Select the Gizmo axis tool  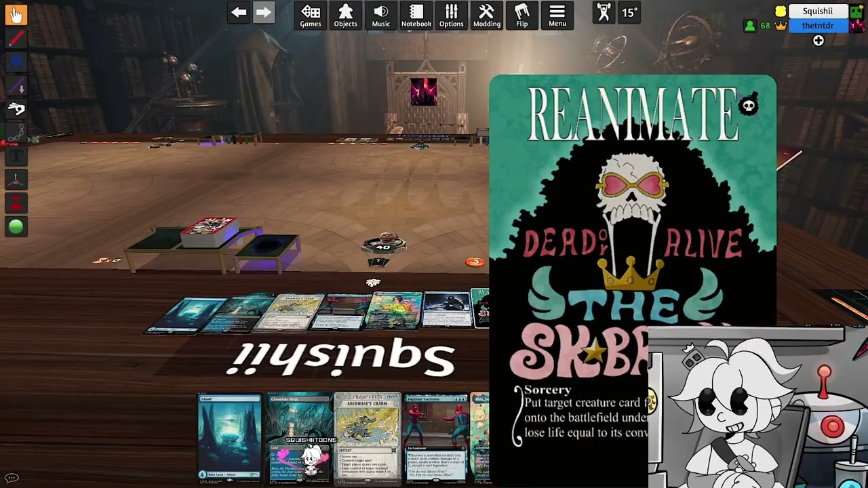point(16,180)
